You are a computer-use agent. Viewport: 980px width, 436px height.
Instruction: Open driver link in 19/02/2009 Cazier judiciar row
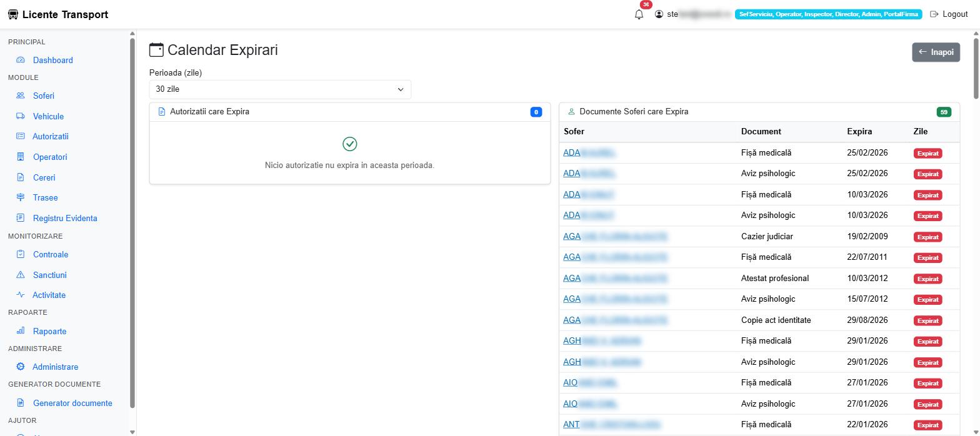[x=615, y=236]
